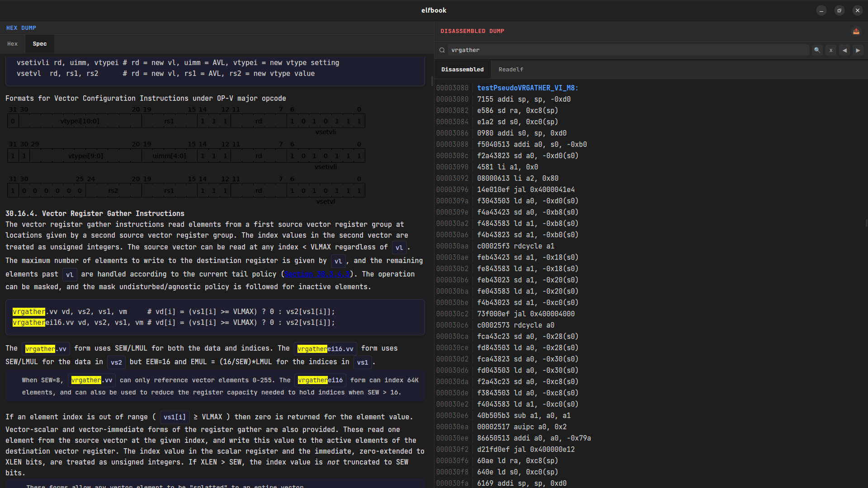This screenshot has width=868, height=488.
Task: Click 'c0002573 rdcycle a0' line
Action: click(x=516, y=325)
